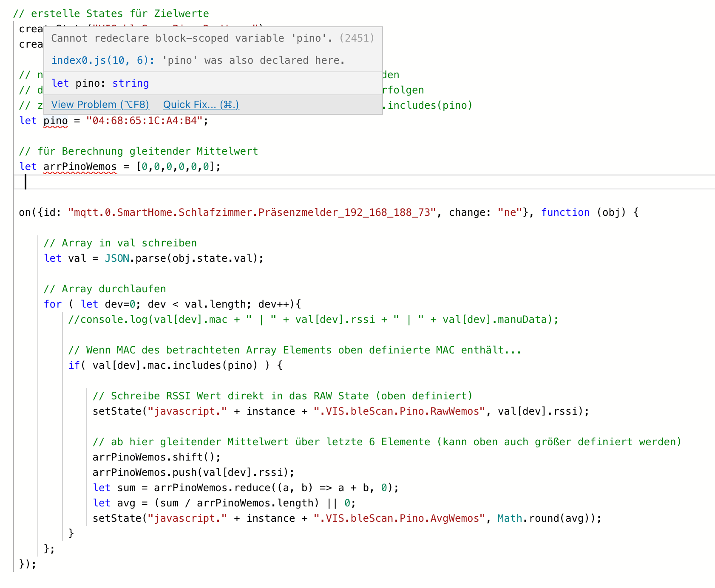715x588 pixels.
Task: Click the commented-out console.log line
Action: pyautogui.click(x=313, y=319)
